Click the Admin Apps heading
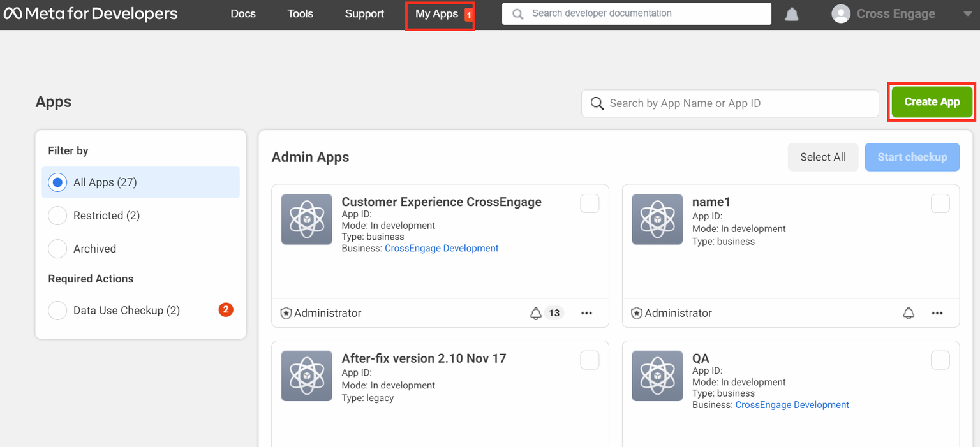 tap(310, 157)
